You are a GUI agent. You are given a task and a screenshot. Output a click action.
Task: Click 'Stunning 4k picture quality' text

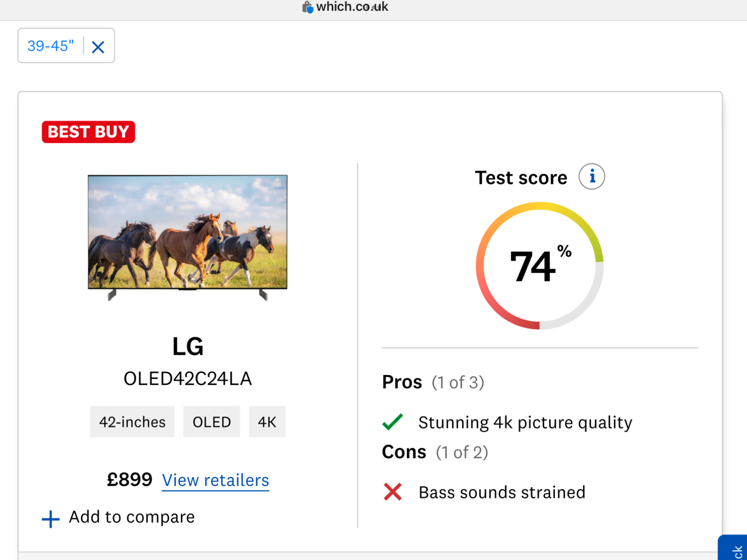pyautogui.click(x=525, y=422)
